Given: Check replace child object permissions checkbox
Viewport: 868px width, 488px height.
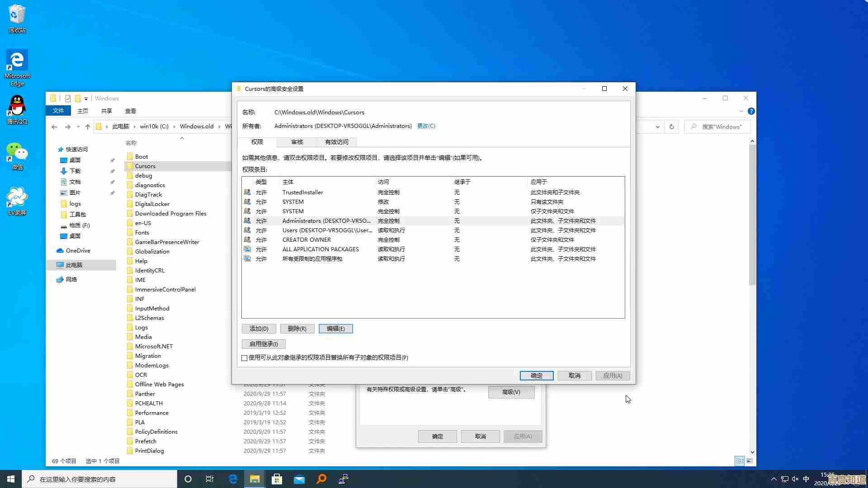Looking at the screenshot, I should point(245,358).
